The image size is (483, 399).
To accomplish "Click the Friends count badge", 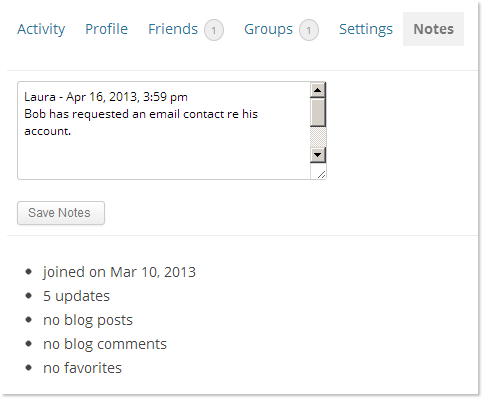I will [x=214, y=30].
